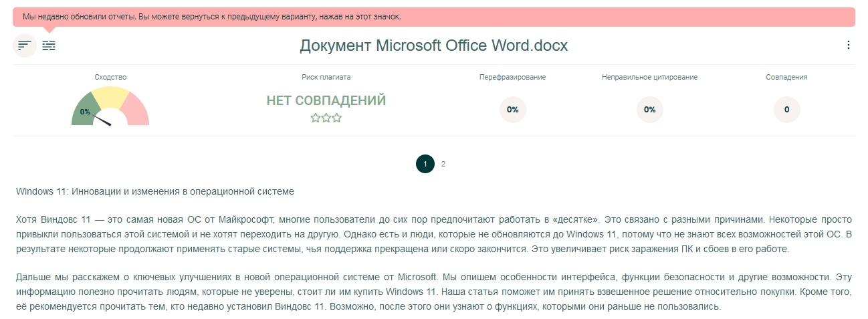Click the Сходство label
868x319 pixels.
(x=110, y=77)
